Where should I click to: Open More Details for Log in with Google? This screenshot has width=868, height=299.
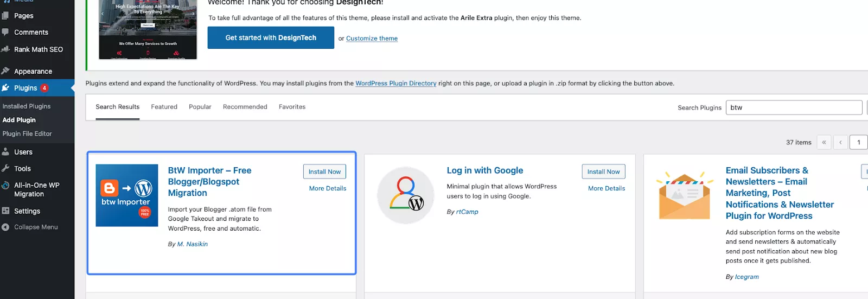(607, 188)
